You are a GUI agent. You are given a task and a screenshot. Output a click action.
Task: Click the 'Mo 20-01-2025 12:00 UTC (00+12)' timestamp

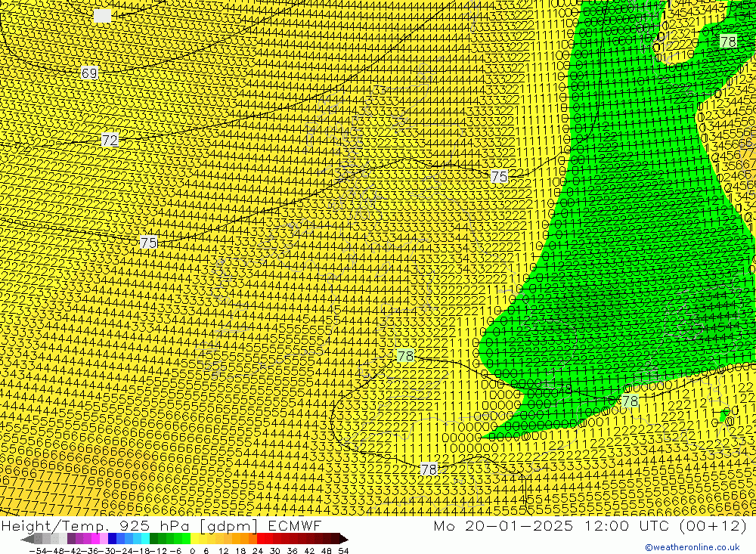point(590,525)
